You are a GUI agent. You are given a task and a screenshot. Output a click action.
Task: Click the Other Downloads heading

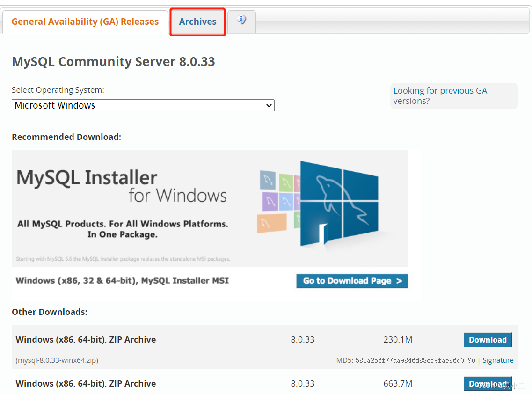(x=50, y=312)
